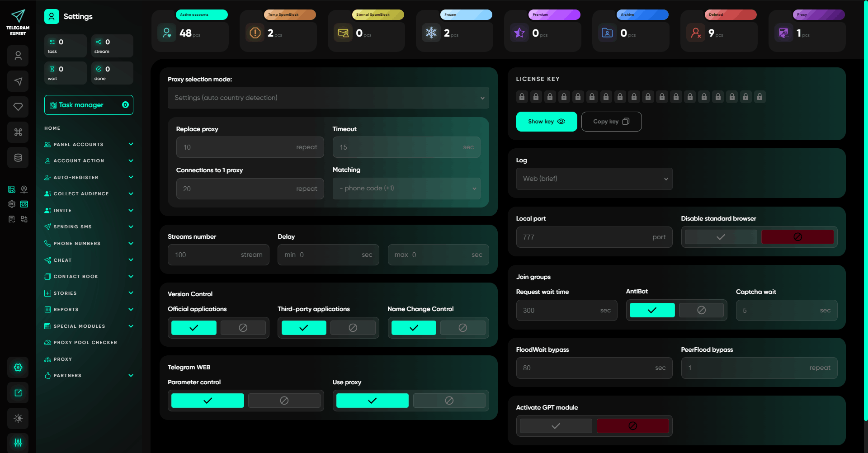Click the done counter tile
Image resolution: width=868 pixels, height=453 pixels.
[112, 73]
